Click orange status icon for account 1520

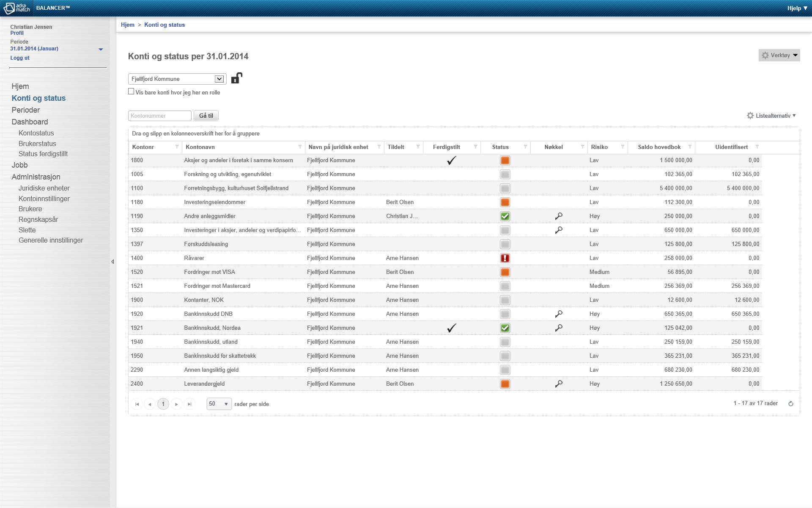[505, 272]
